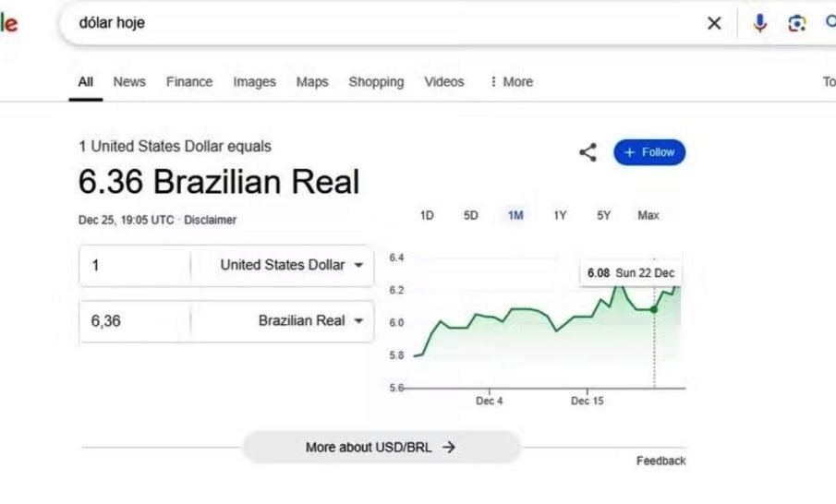Viewport: 836px width, 504px height.
Task: Open Google Lens image search icon
Action: (796, 24)
